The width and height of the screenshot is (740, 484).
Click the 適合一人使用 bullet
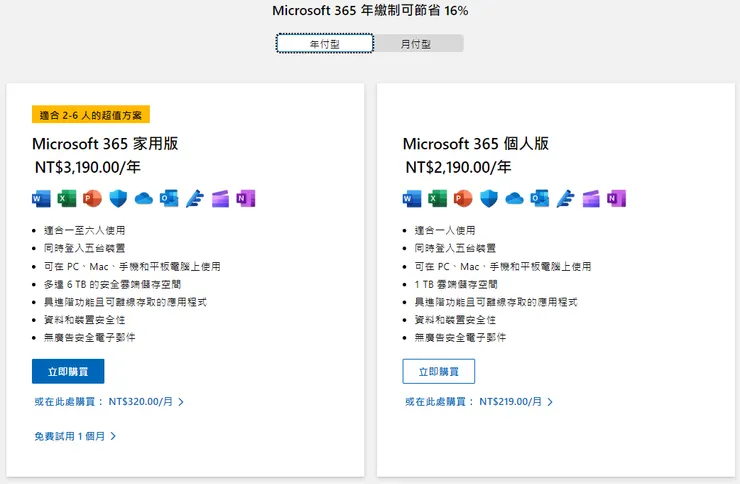pos(445,230)
